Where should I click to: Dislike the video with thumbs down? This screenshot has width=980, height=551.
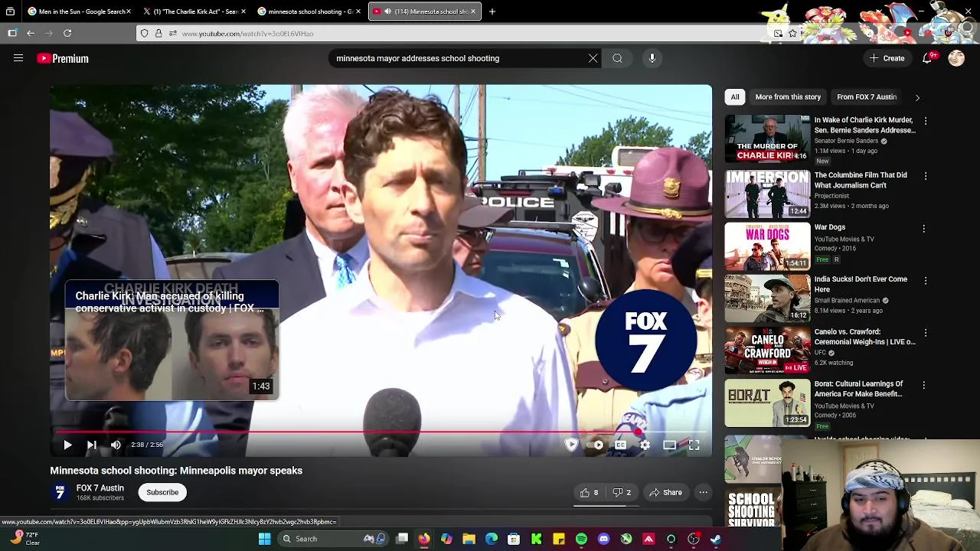621,492
